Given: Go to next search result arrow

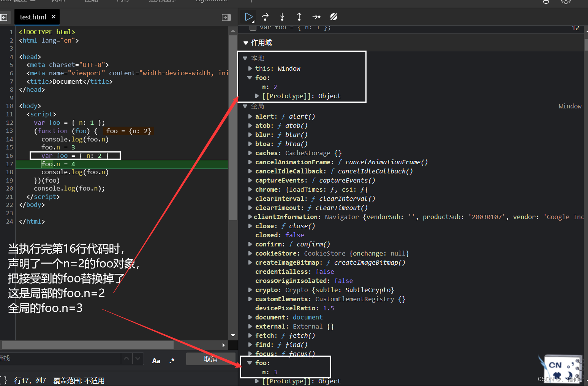Looking at the screenshot, I should click(x=138, y=359).
